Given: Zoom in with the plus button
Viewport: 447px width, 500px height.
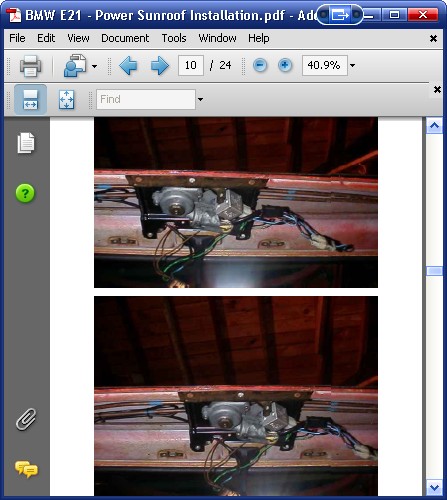Looking at the screenshot, I should tap(285, 65).
